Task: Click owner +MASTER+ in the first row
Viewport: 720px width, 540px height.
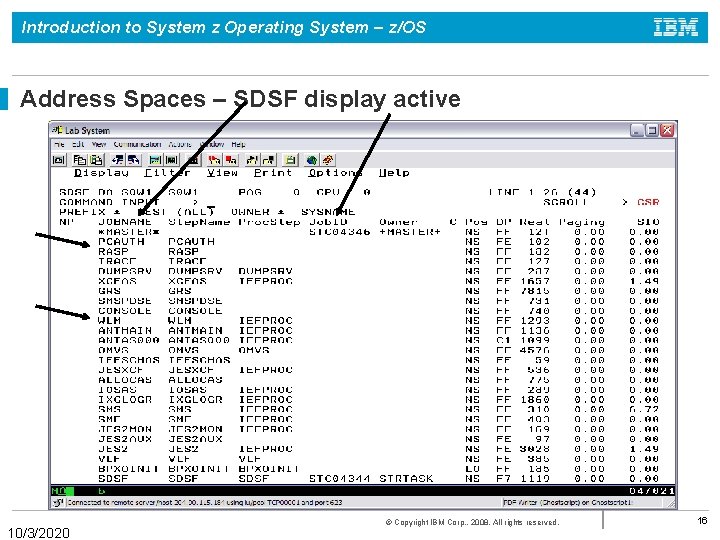Action: pos(410,232)
